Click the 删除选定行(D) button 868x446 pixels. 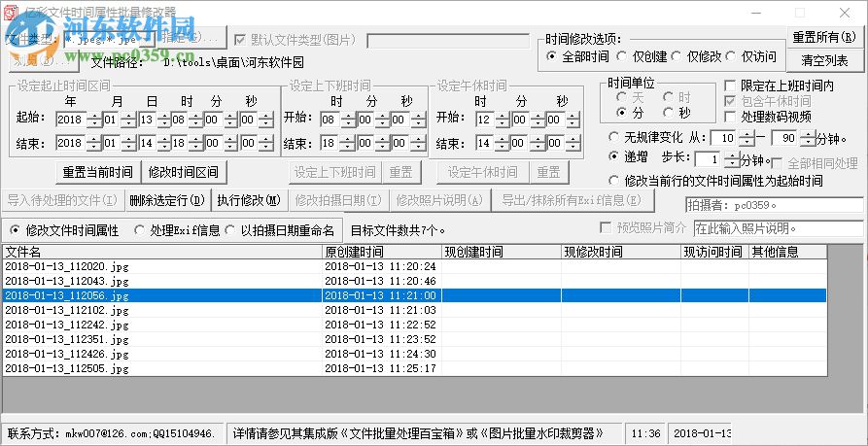(167, 200)
